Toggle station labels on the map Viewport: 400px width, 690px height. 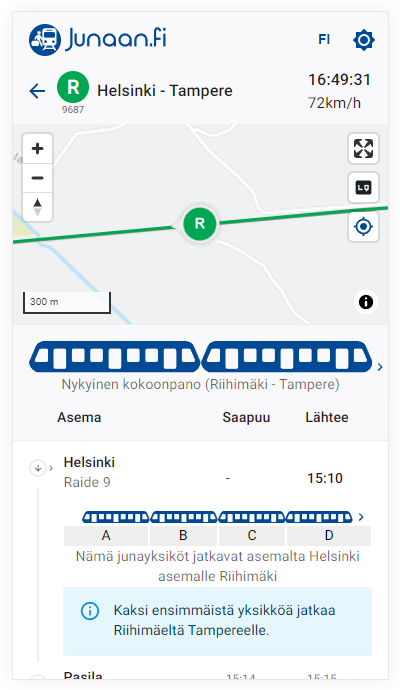pyautogui.click(x=363, y=188)
